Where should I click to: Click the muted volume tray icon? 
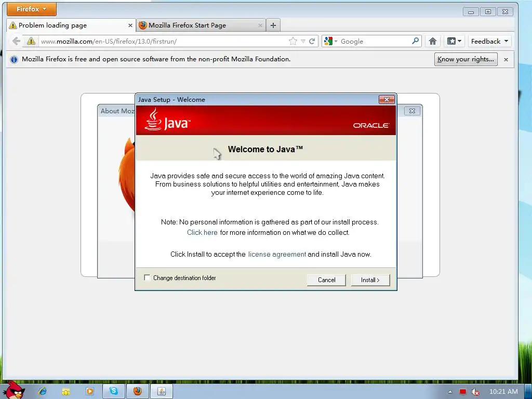tap(475, 392)
